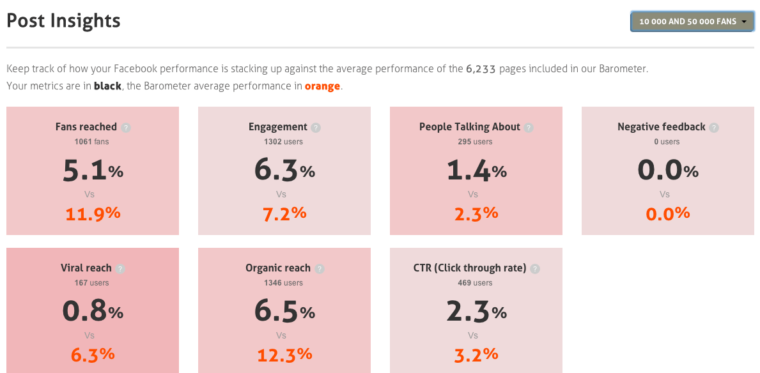Open CTR (Click through rate) help icon
Viewport: 760px width, 373px height.
(x=535, y=269)
